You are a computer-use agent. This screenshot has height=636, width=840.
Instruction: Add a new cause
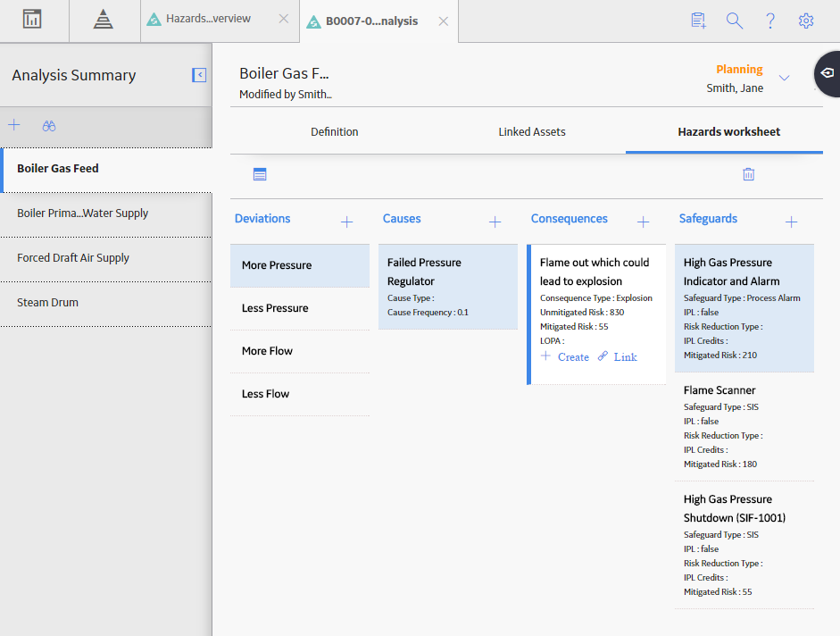pos(495,222)
